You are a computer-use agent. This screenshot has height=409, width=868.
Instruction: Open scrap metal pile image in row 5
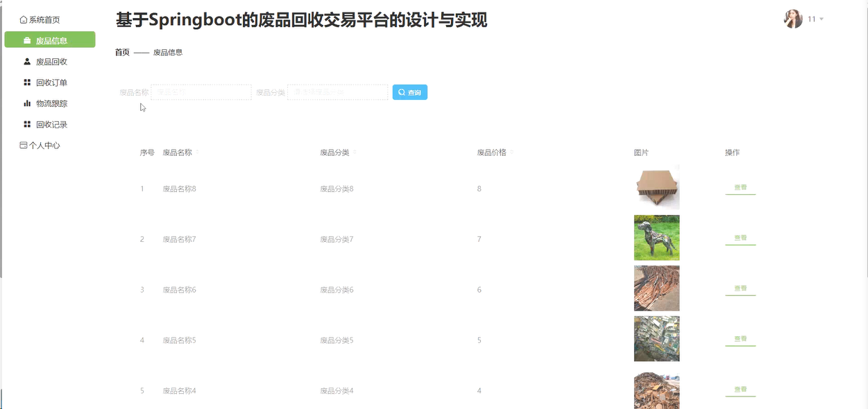click(656, 390)
